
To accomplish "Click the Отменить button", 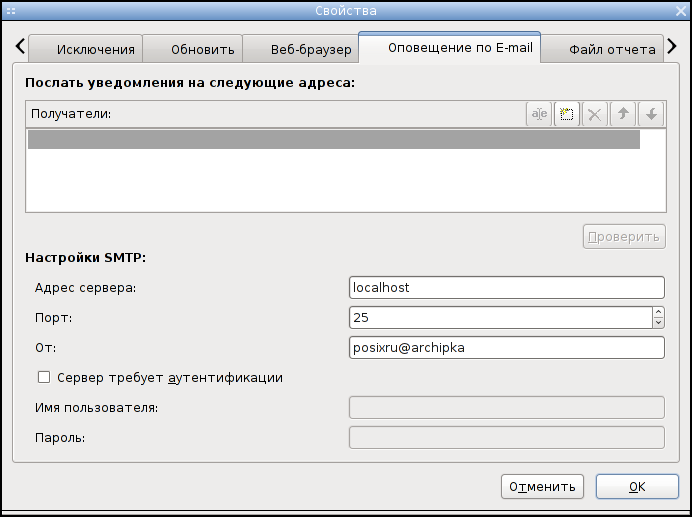I will (542, 487).
